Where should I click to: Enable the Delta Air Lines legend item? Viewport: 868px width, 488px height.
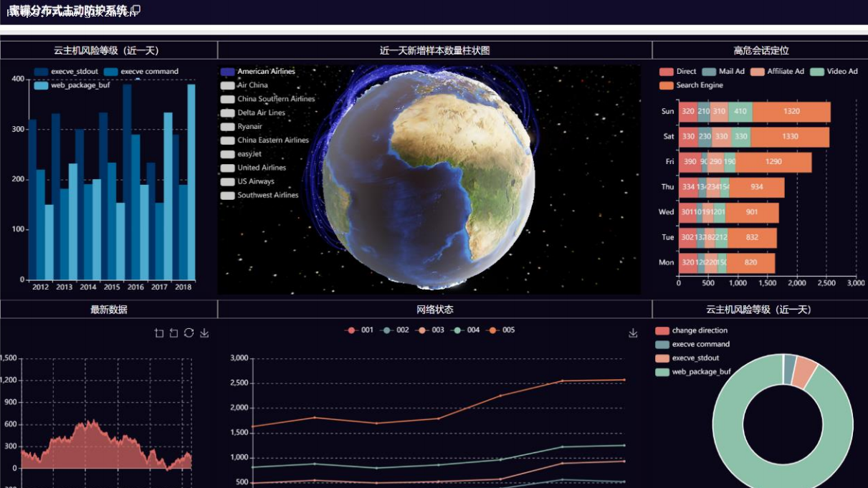point(253,113)
